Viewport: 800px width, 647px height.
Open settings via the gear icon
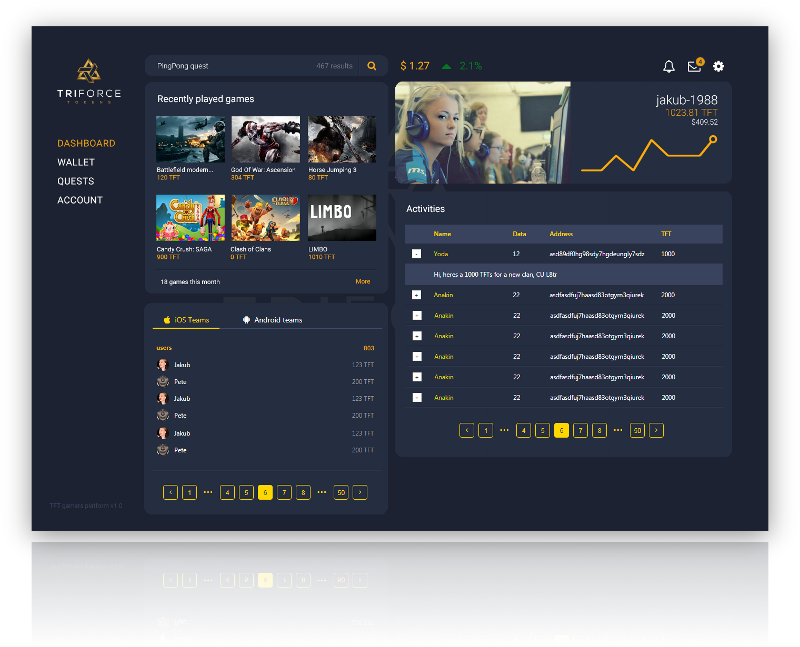pyautogui.click(x=718, y=67)
